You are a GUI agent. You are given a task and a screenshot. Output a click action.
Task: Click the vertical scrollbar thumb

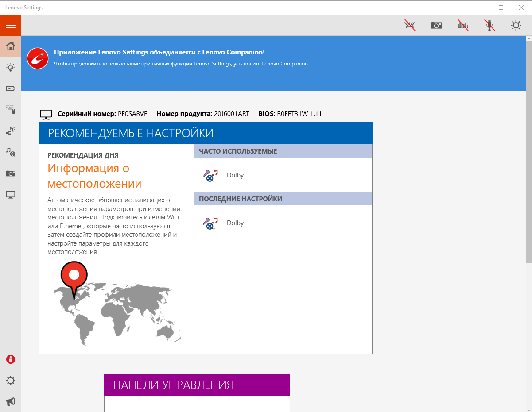529,153
